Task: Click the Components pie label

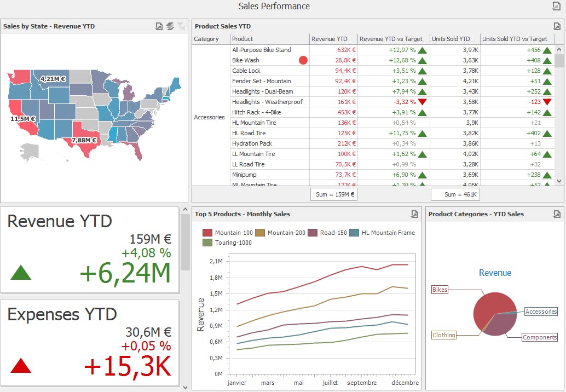Action: coord(540,337)
